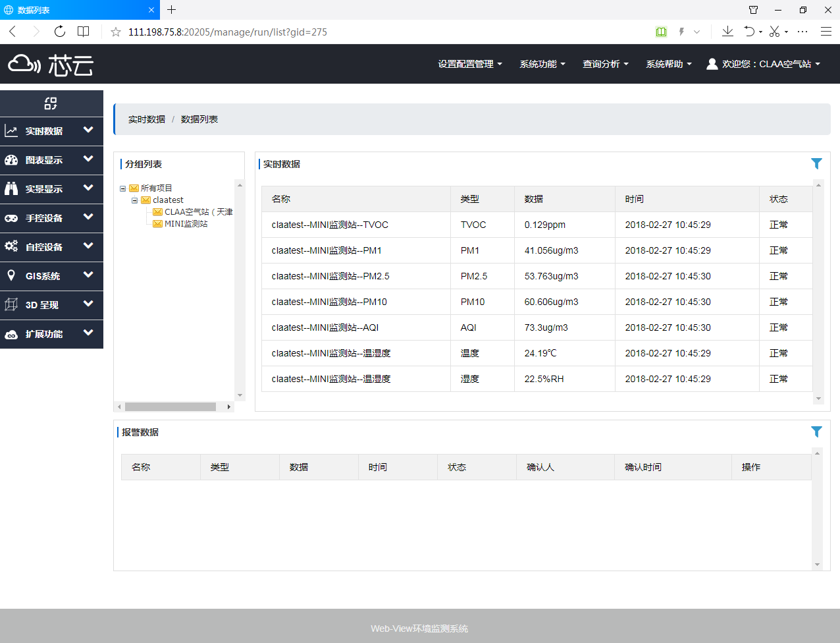Click the user avatar icon beside 欢迎您
Image resolution: width=840 pixels, height=643 pixels.
point(712,64)
